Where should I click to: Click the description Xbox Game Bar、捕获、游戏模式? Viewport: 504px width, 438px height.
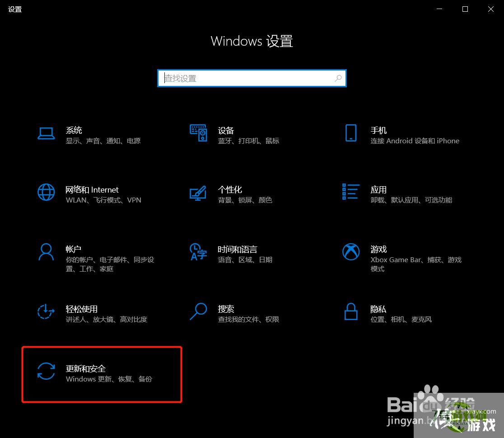click(416, 264)
